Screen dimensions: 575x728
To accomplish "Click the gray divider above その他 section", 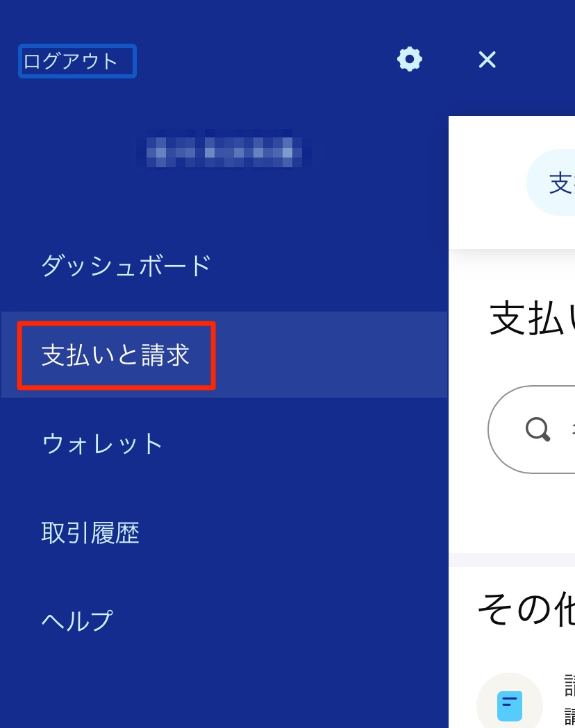I will (512, 560).
